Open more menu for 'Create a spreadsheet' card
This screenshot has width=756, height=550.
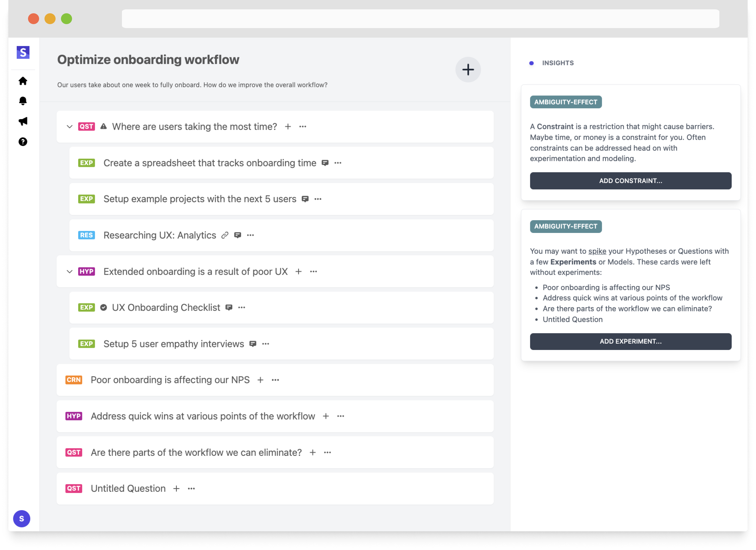click(x=338, y=163)
